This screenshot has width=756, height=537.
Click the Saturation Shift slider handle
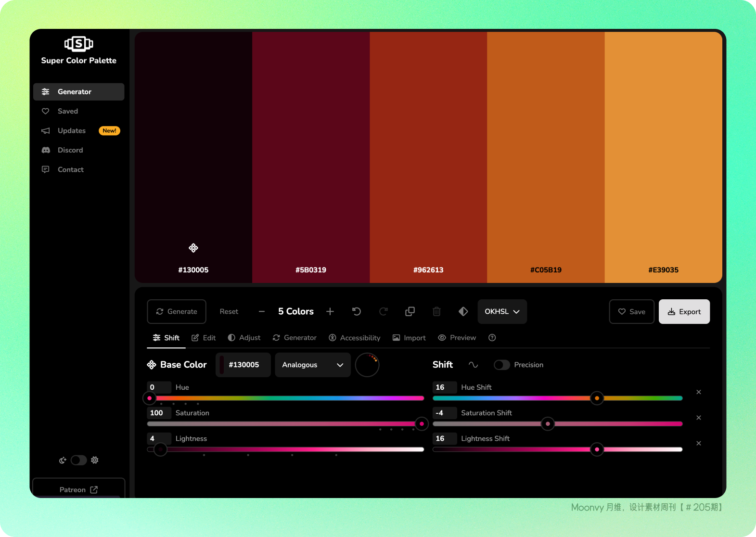pyautogui.click(x=548, y=424)
